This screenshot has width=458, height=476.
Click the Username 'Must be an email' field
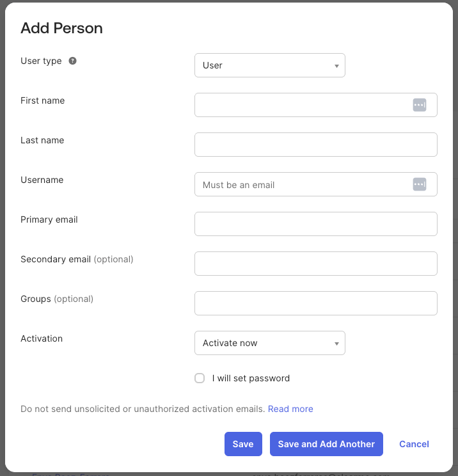point(316,184)
